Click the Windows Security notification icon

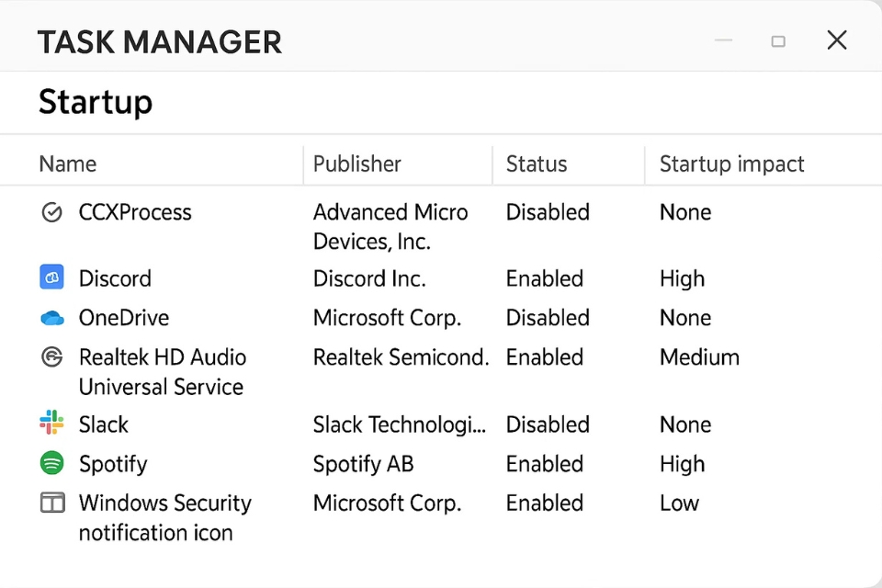[52, 503]
